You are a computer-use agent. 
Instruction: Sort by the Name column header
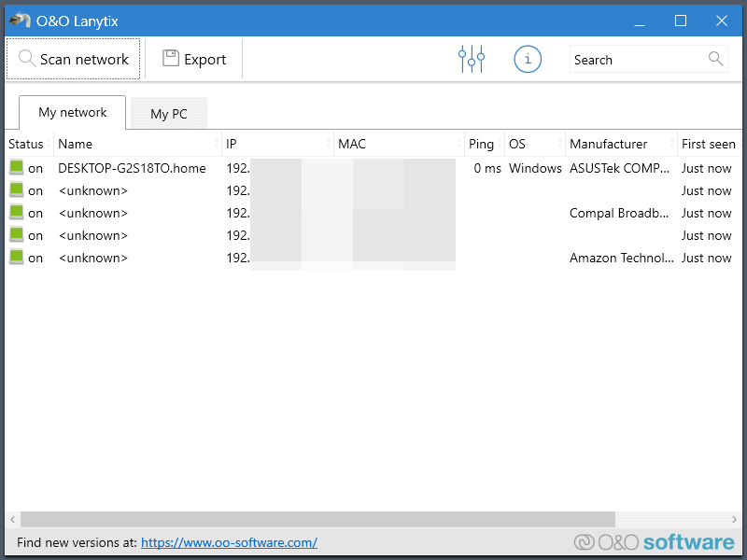click(x=76, y=144)
